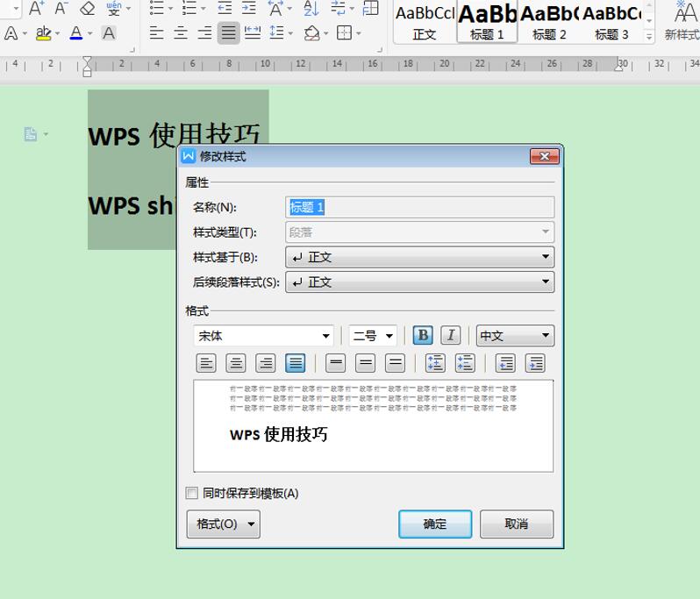This screenshot has height=599, width=700.
Task: Open the 格式(O) button menu
Action: click(223, 524)
